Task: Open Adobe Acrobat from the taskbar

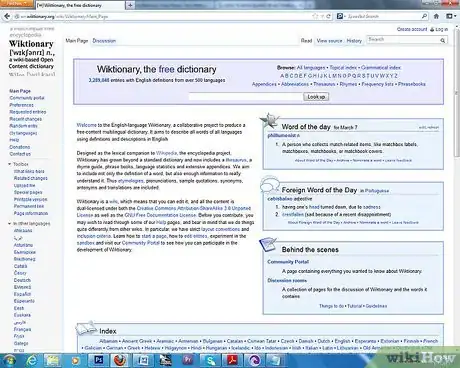Action: pyautogui.click(x=233, y=360)
